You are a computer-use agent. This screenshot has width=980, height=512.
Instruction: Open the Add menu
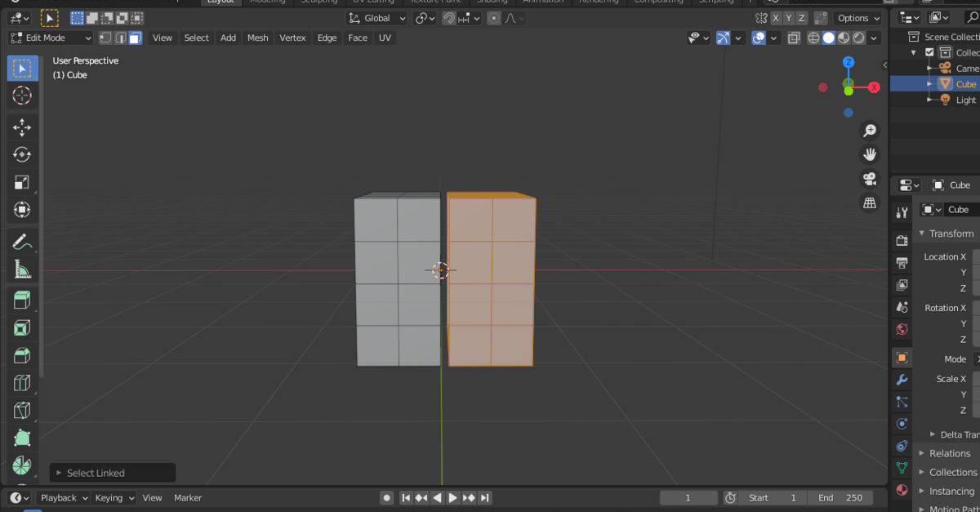(x=229, y=38)
